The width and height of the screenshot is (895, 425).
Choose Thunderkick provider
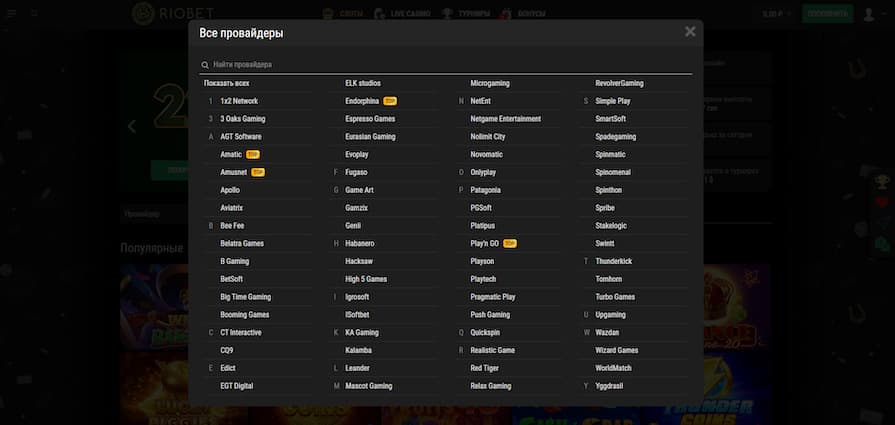coord(614,261)
